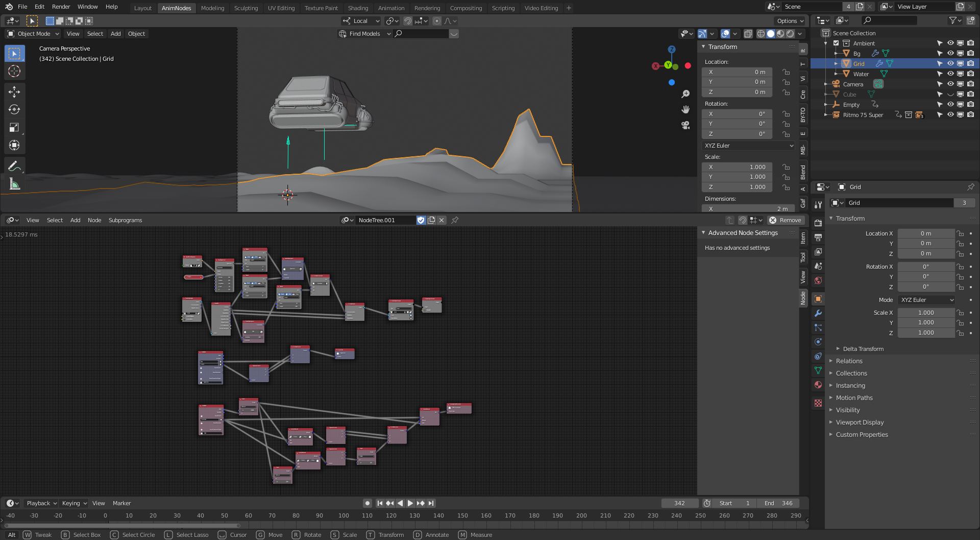This screenshot has height=540, width=980.
Task: Open the Subprograms menu in node editor
Action: 125,220
